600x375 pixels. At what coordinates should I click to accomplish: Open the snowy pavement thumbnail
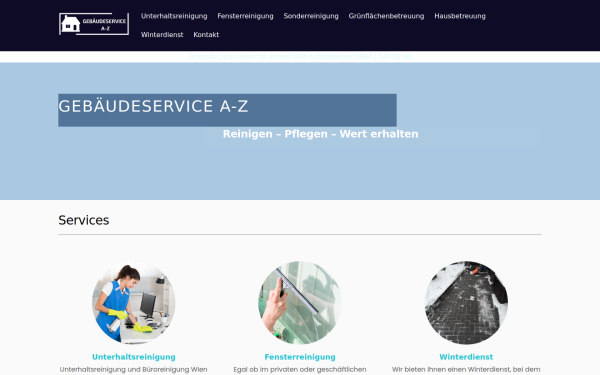click(x=466, y=303)
